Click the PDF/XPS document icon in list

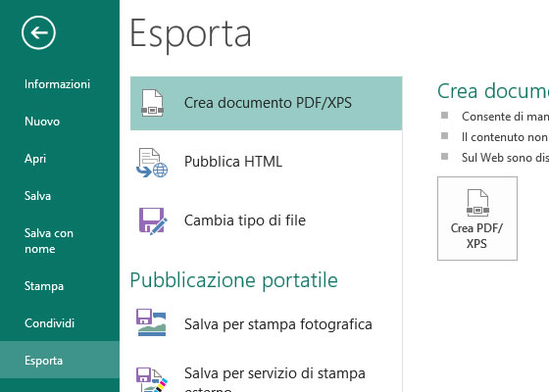[x=152, y=103]
